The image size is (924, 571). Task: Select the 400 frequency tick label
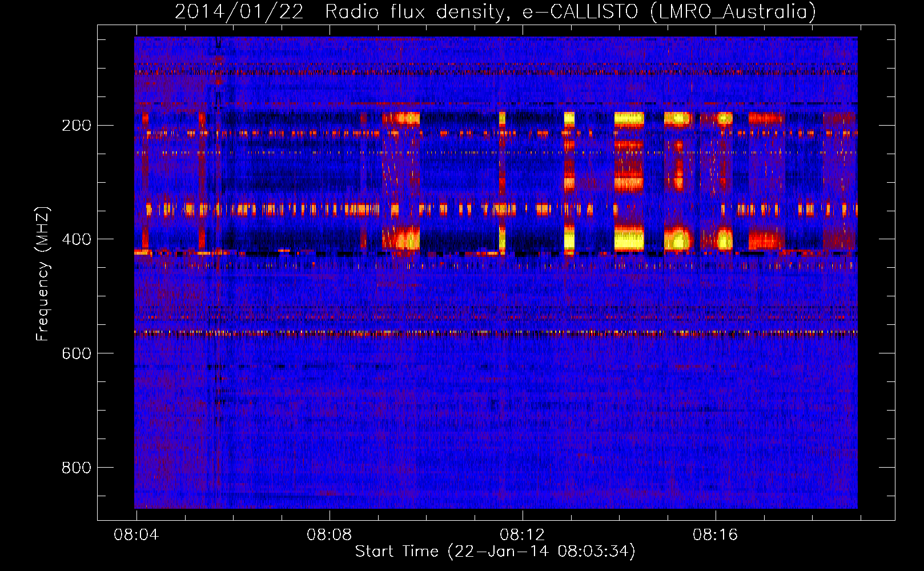[x=77, y=239]
